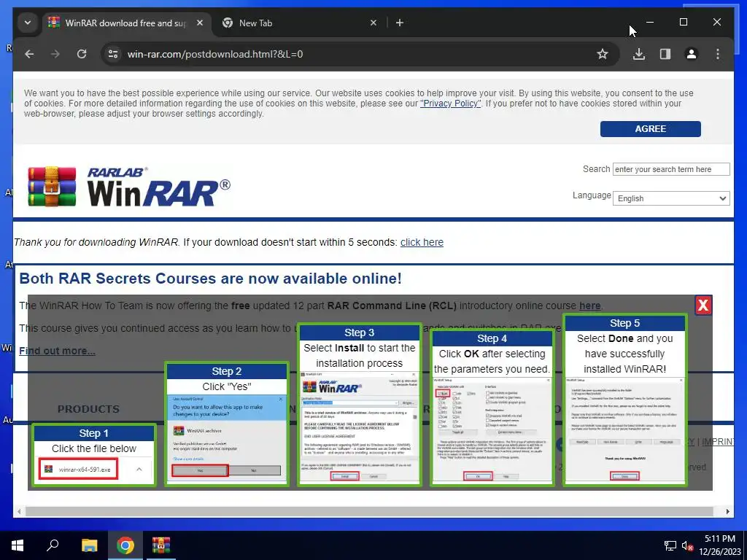
Task: Reload the current page
Action: click(82, 54)
